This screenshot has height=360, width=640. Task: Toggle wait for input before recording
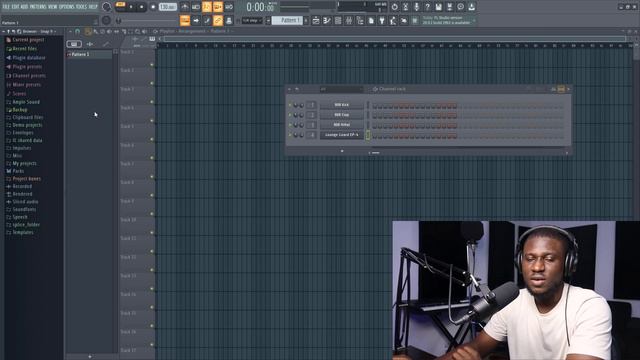[x=196, y=7]
